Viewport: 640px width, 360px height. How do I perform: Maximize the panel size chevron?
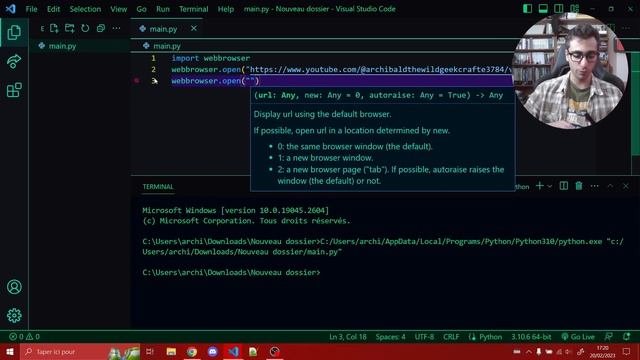coord(610,186)
